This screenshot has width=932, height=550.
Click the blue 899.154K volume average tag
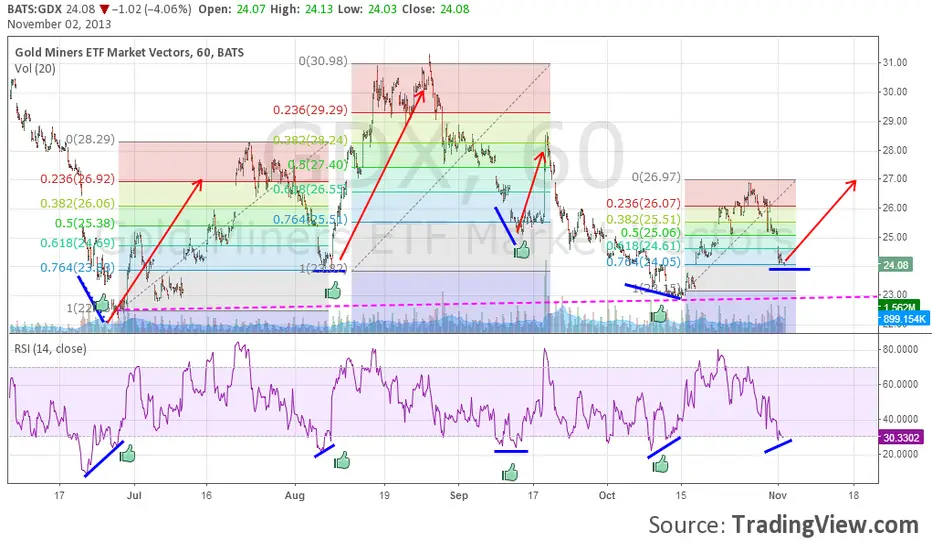[x=903, y=319]
